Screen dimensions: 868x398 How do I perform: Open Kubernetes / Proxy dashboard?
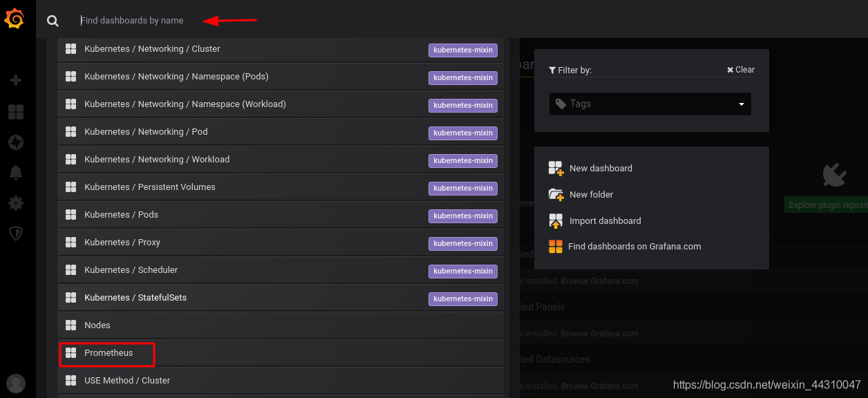pos(281,243)
